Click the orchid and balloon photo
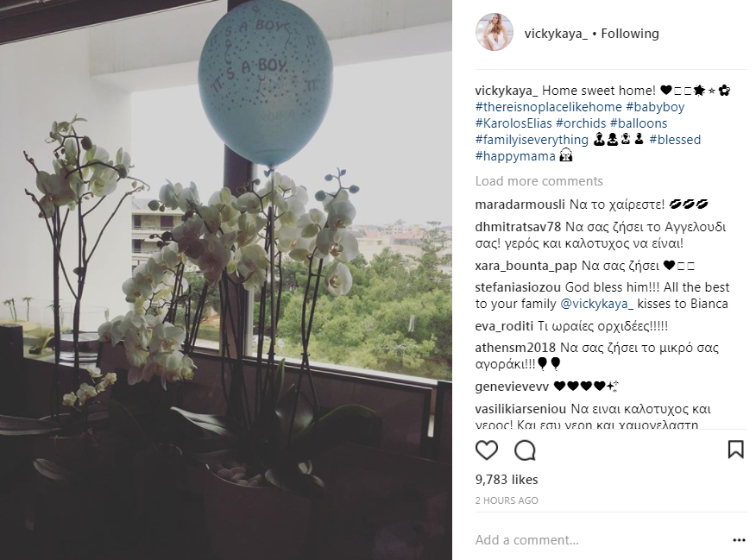This screenshot has width=756, height=560. (225, 280)
